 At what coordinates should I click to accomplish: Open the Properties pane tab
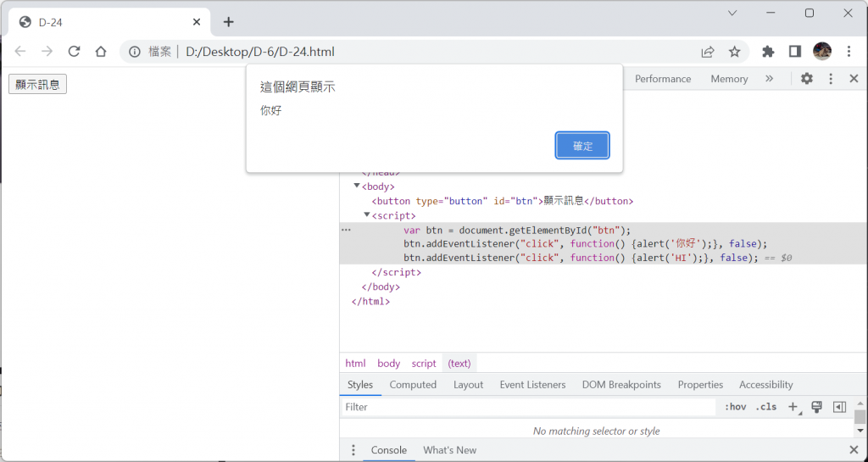[700, 385]
